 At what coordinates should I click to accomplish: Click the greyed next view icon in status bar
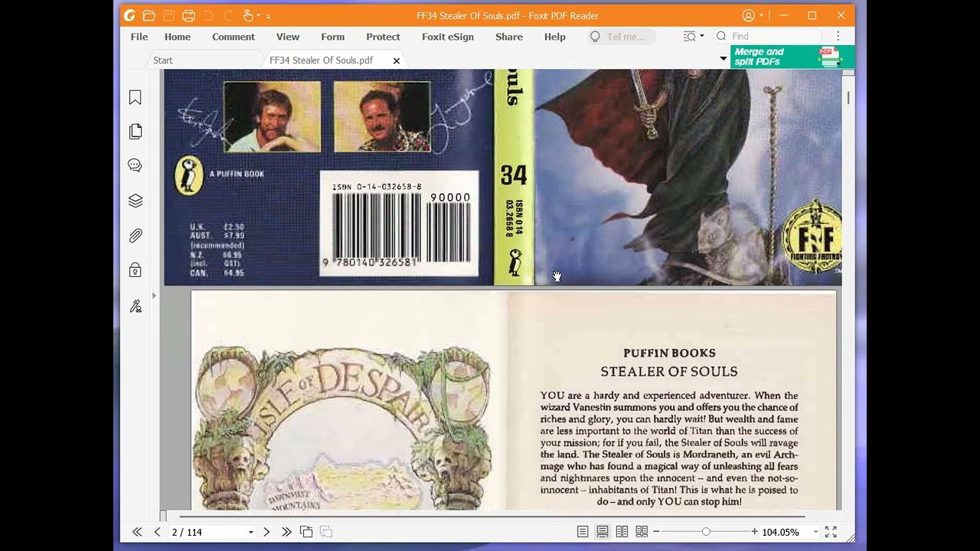[x=326, y=532]
